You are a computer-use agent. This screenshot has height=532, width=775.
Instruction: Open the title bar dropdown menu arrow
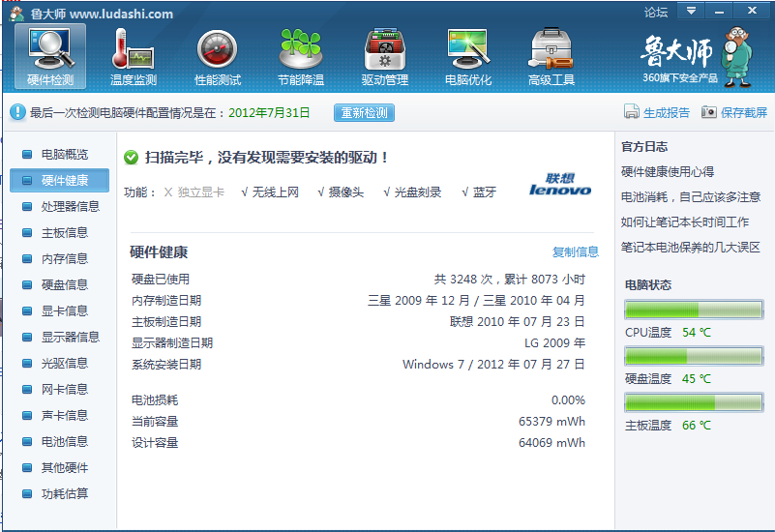point(691,11)
